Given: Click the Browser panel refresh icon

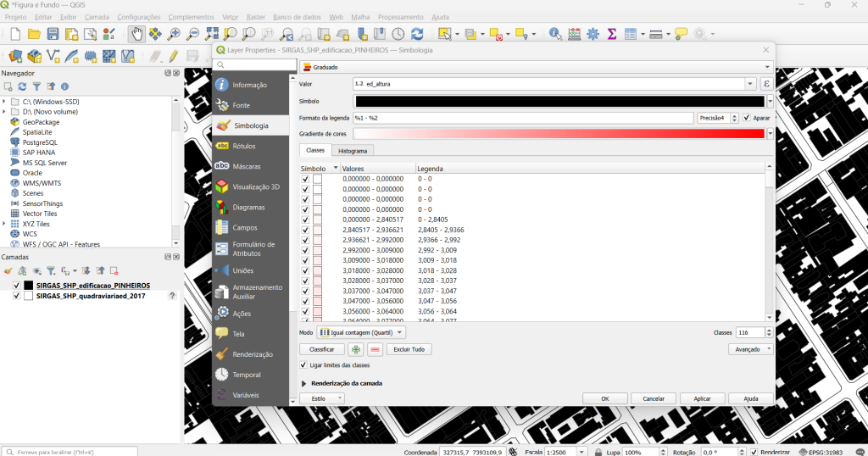Looking at the screenshot, I should pos(22,86).
